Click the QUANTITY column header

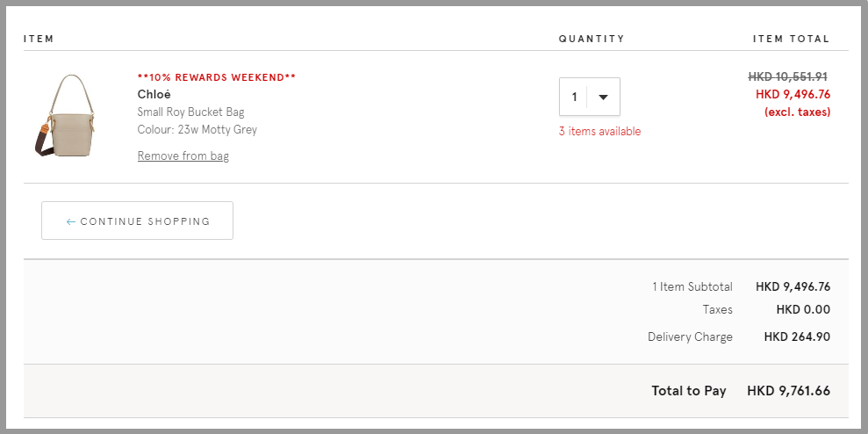coord(592,39)
